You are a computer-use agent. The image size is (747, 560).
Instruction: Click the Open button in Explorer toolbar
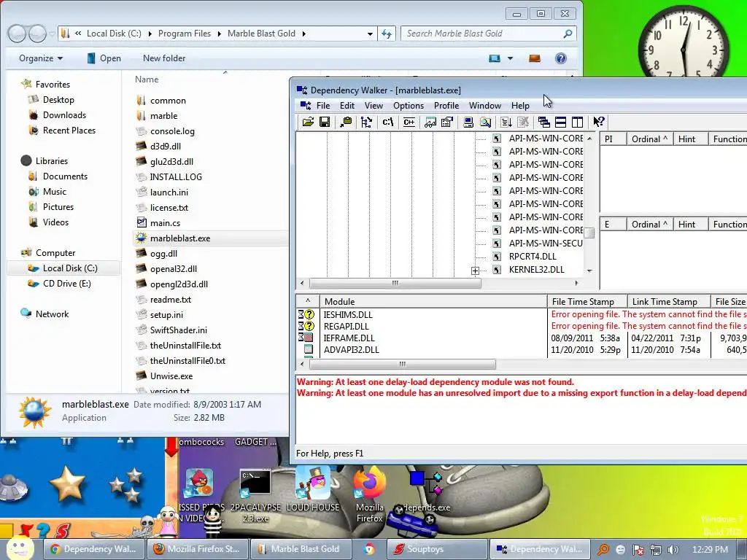(104, 58)
